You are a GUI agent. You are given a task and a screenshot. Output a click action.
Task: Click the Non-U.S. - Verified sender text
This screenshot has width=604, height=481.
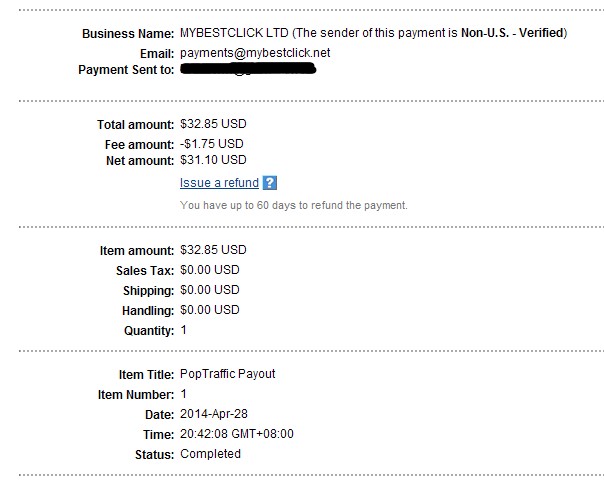(513, 33)
